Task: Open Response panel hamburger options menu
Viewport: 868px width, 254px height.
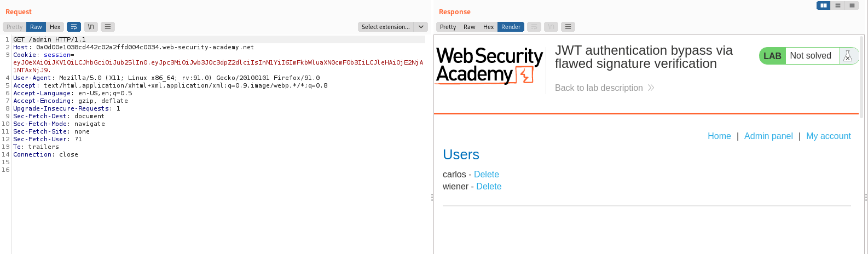Action: click(x=568, y=27)
